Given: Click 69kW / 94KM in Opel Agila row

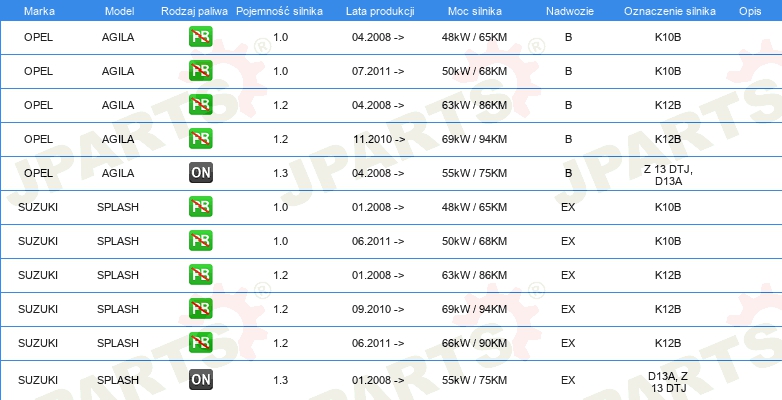Looking at the screenshot, I should click(x=474, y=139).
